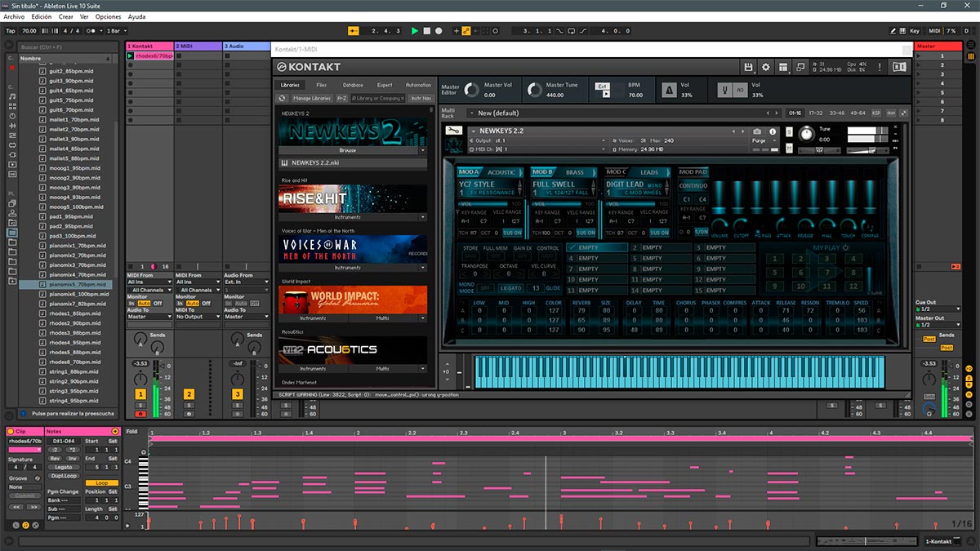Click MY PLAY pad number 8
Viewport: 980px width, 551px height.
pyautogui.click(x=853, y=272)
